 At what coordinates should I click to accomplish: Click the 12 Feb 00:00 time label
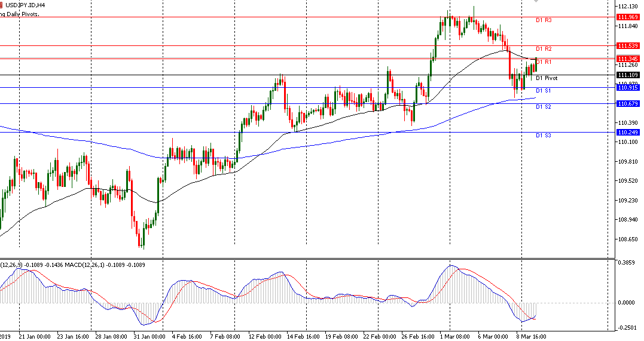265,337
